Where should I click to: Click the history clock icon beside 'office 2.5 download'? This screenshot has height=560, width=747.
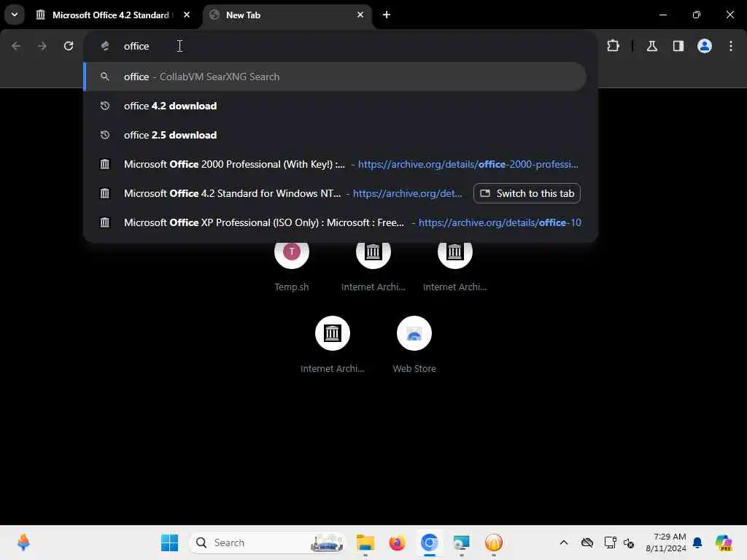(x=105, y=135)
